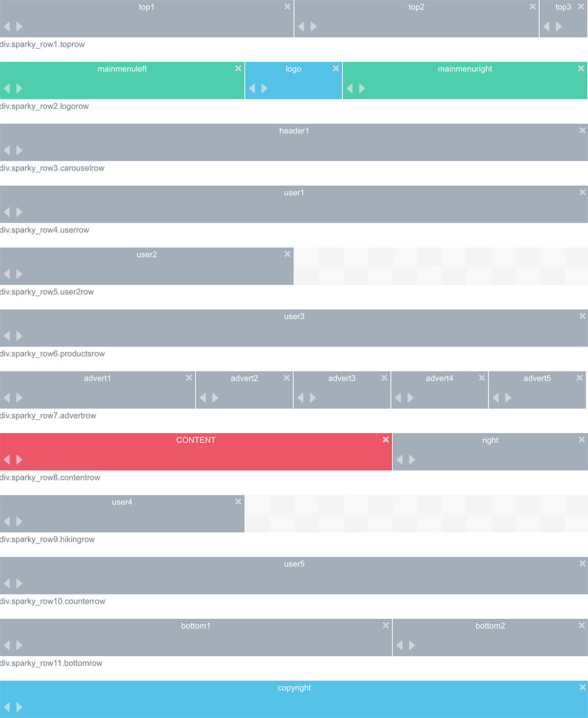Click the left arrow on the copyright bar
Image resolution: width=588 pixels, height=718 pixels.
7,707
